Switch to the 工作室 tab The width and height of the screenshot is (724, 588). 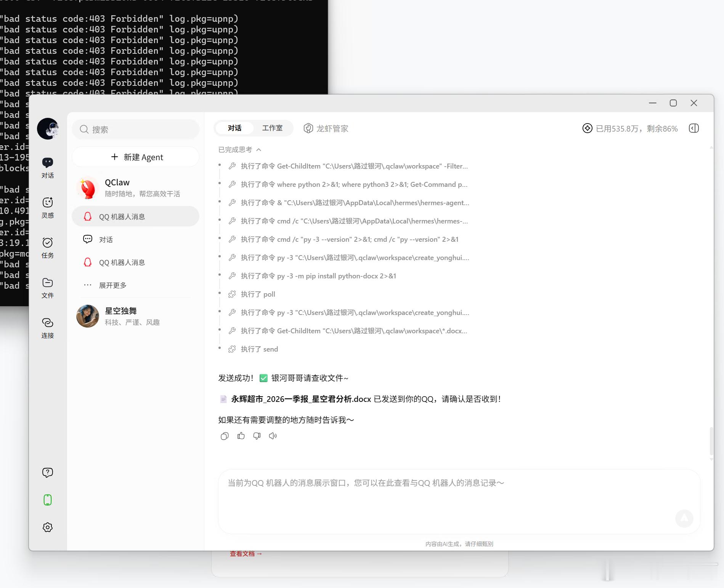pos(272,128)
